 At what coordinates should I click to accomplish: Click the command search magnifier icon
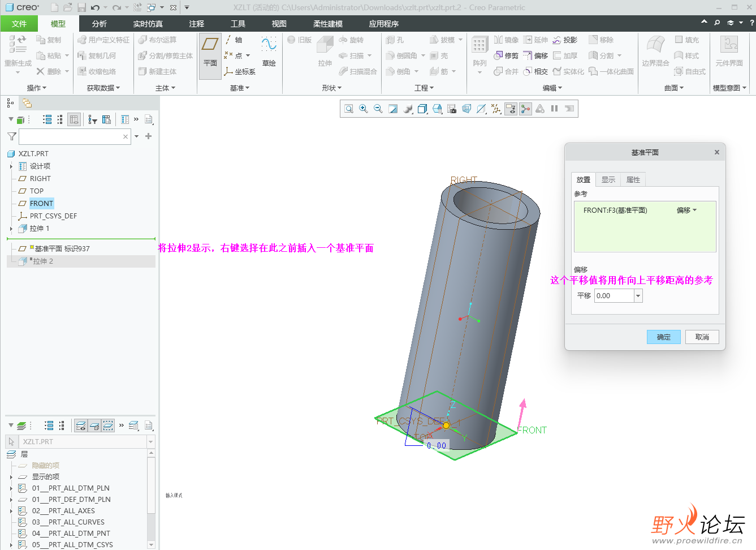[717, 23]
